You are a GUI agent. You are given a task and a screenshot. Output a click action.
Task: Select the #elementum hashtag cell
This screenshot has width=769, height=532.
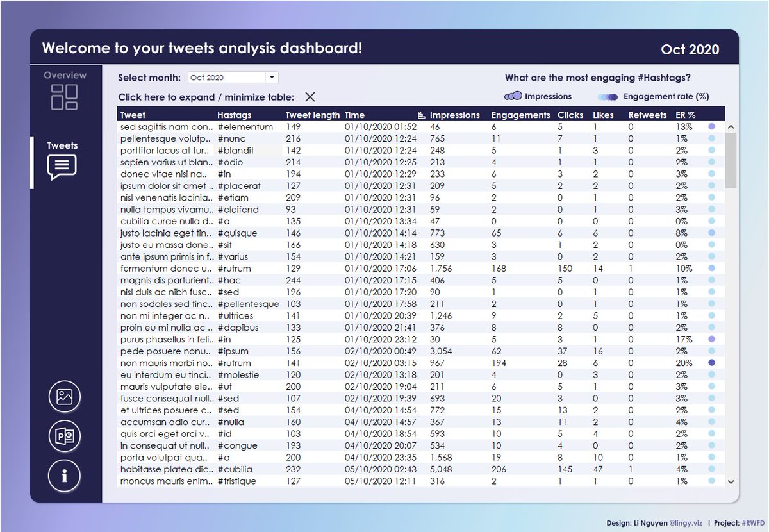pyautogui.click(x=245, y=127)
